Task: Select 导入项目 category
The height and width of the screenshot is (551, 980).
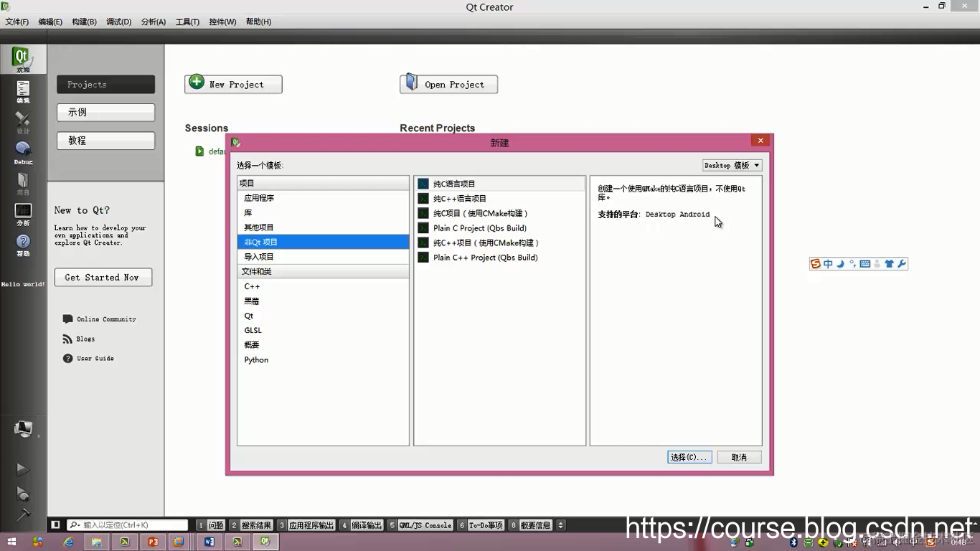Action: (x=323, y=257)
